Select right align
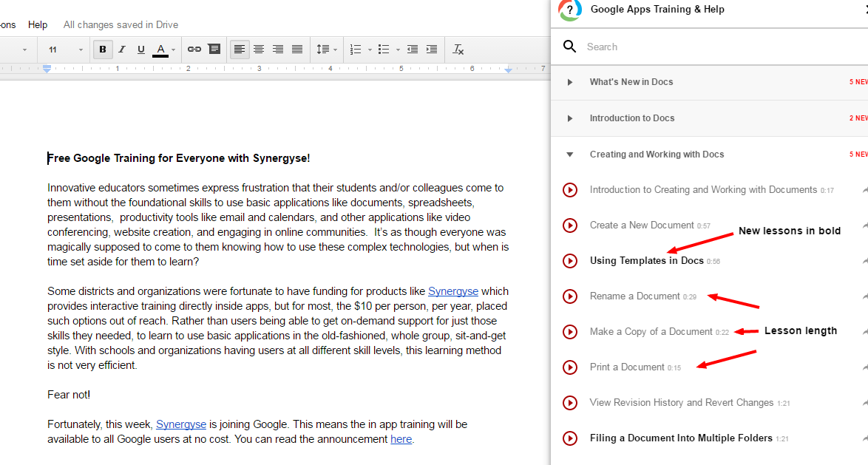The image size is (868, 465). 278,50
